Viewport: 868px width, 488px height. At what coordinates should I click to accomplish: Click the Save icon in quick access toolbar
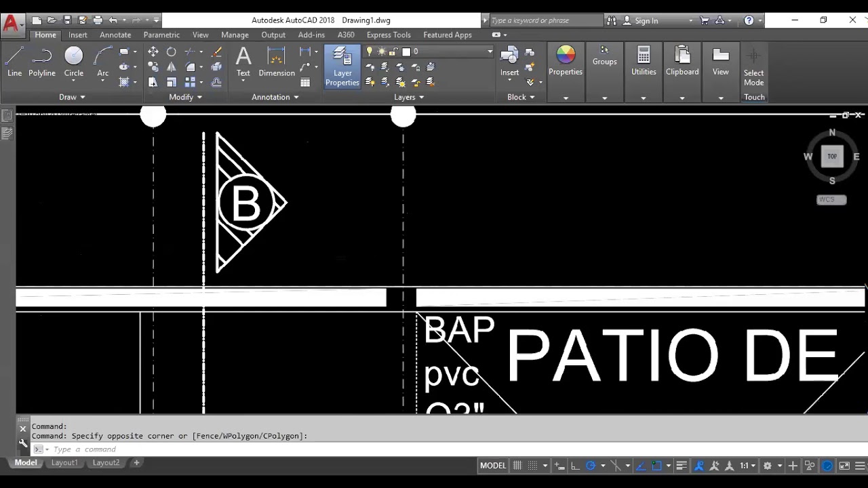(x=67, y=20)
